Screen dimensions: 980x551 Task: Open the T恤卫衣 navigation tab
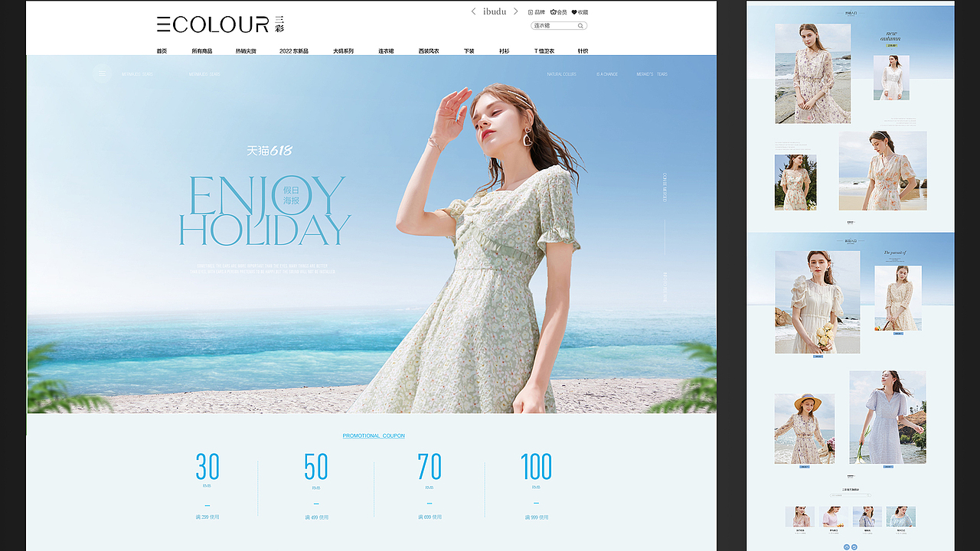(x=544, y=51)
